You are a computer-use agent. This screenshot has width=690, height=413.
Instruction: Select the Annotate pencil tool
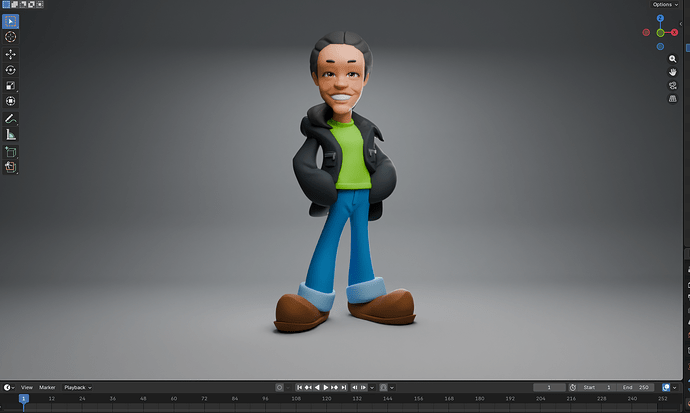(x=11, y=119)
